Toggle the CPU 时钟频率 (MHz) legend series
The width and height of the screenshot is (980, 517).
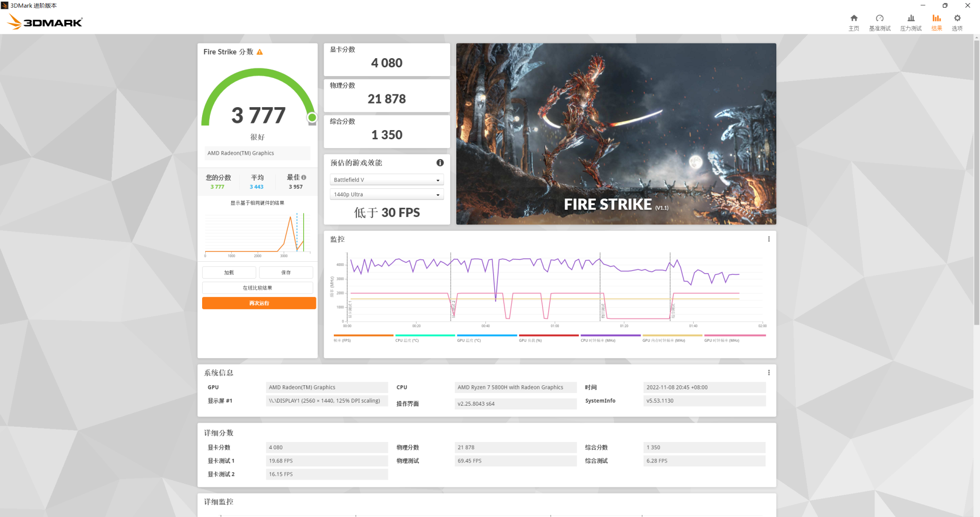[610, 338]
